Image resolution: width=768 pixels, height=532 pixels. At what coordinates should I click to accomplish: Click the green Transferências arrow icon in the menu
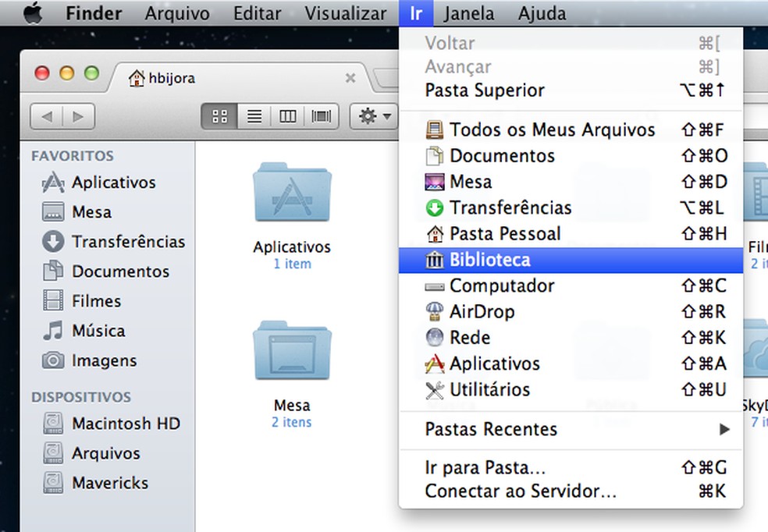[435, 208]
